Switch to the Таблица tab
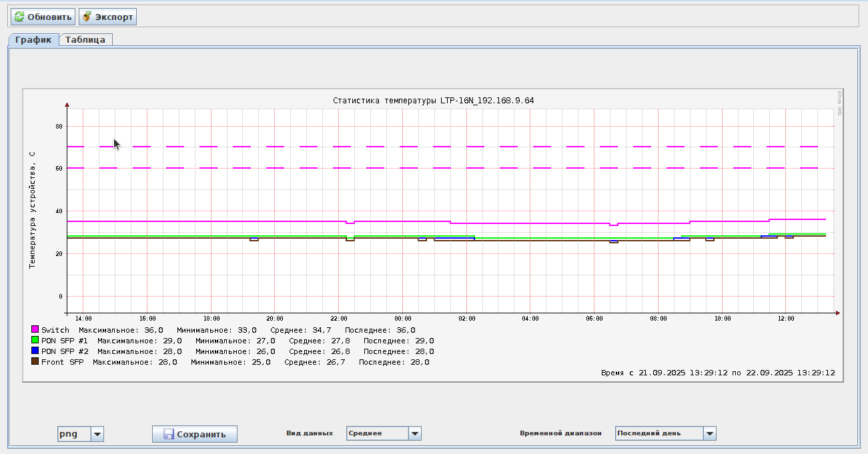This screenshot has height=454, width=868. [x=85, y=39]
